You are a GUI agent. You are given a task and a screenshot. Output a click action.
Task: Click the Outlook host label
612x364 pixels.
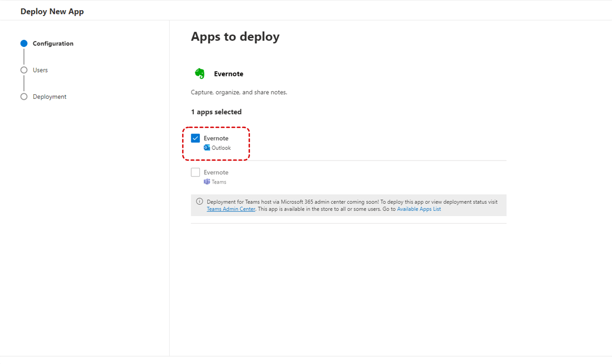(221, 148)
